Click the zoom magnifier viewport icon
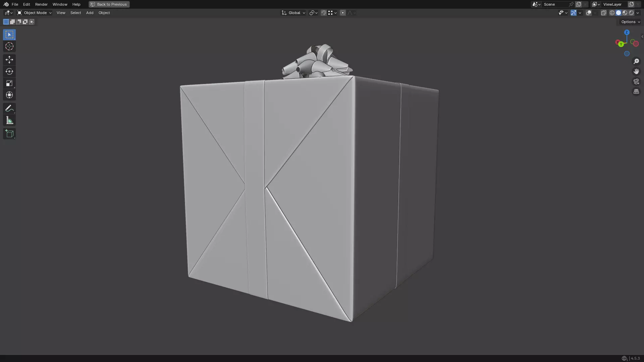 tap(636, 61)
